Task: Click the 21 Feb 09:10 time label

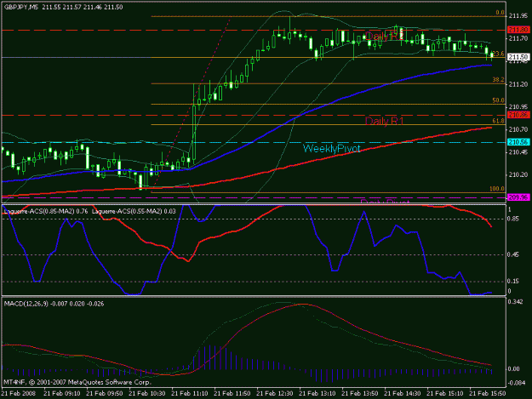Action: (62, 393)
